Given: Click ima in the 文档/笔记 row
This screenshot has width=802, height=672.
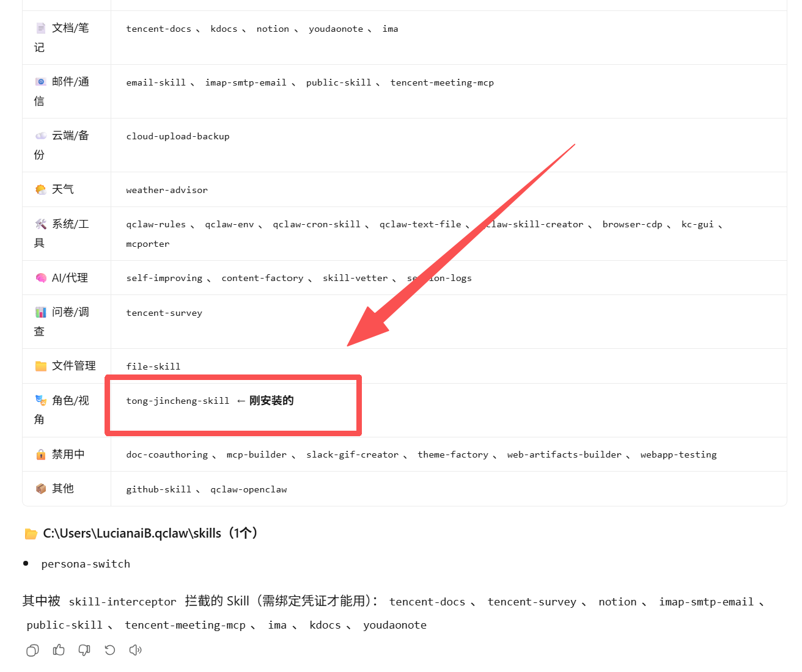Looking at the screenshot, I should pos(390,29).
